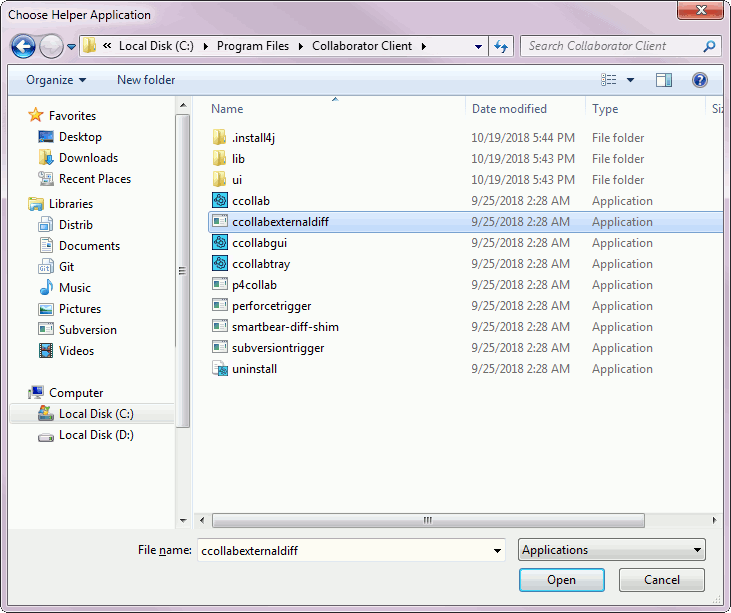
Task: Click the Forward navigation arrow
Action: coord(51,46)
